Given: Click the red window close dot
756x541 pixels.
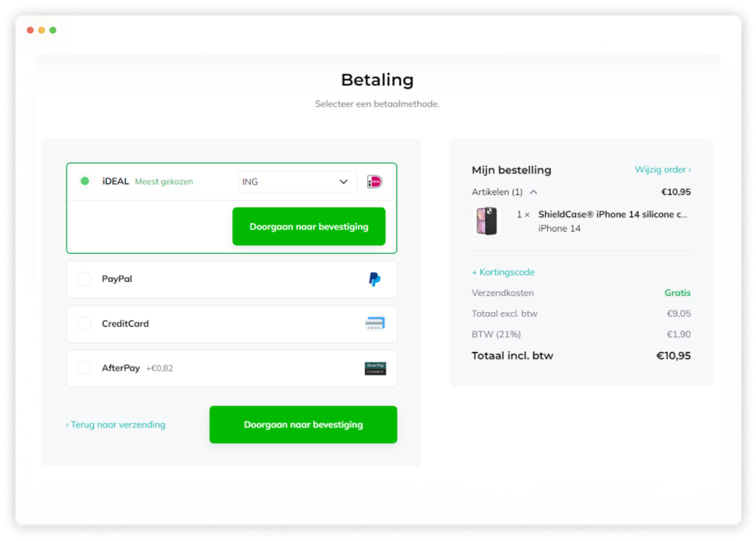Looking at the screenshot, I should tap(30, 30).
